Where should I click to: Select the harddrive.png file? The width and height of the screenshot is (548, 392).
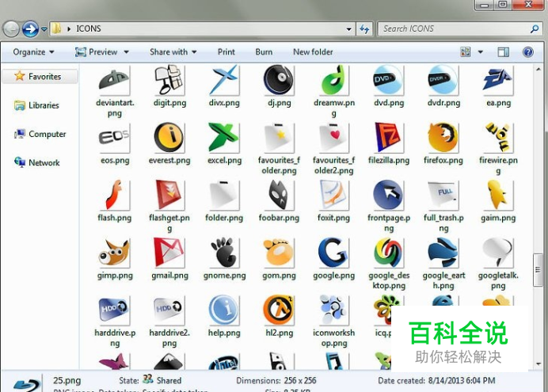tap(115, 322)
